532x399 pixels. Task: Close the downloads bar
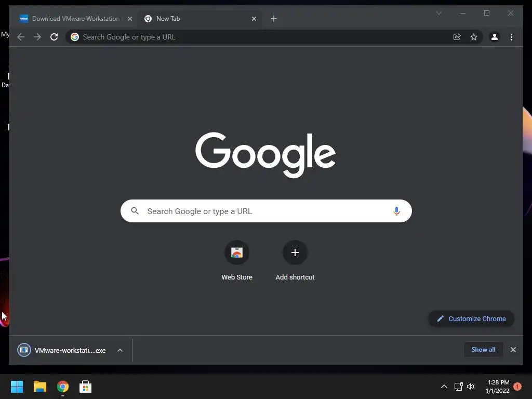tap(513, 350)
